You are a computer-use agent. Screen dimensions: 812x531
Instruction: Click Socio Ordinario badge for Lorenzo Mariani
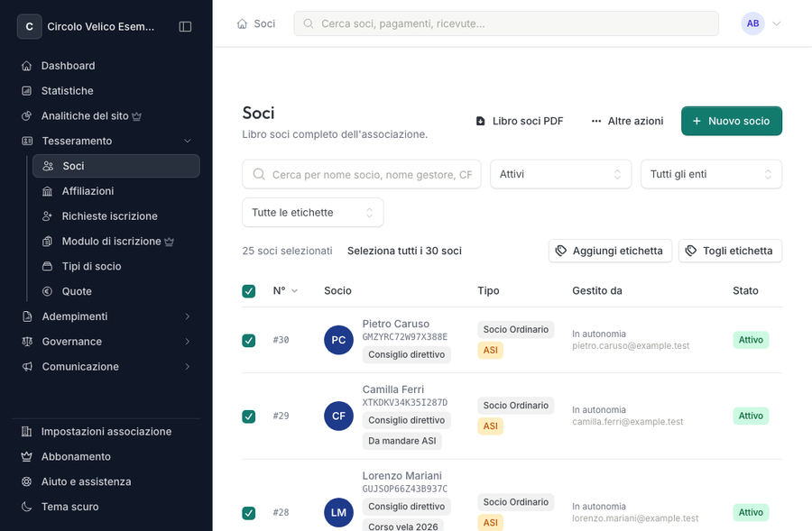[x=516, y=502]
